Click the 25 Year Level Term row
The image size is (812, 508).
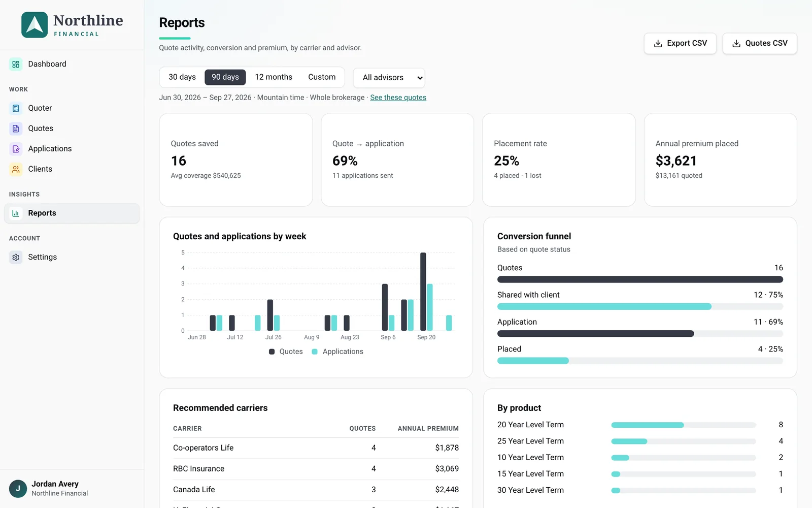click(x=640, y=441)
